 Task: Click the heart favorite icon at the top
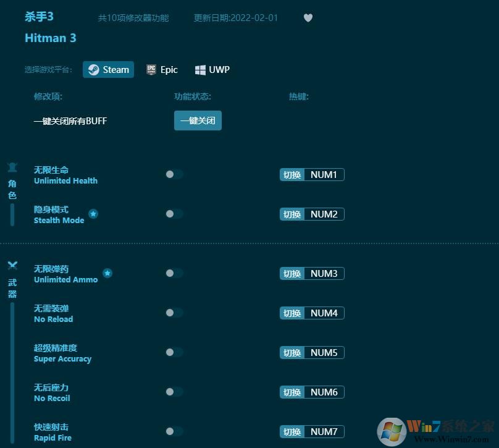pos(308,18)
